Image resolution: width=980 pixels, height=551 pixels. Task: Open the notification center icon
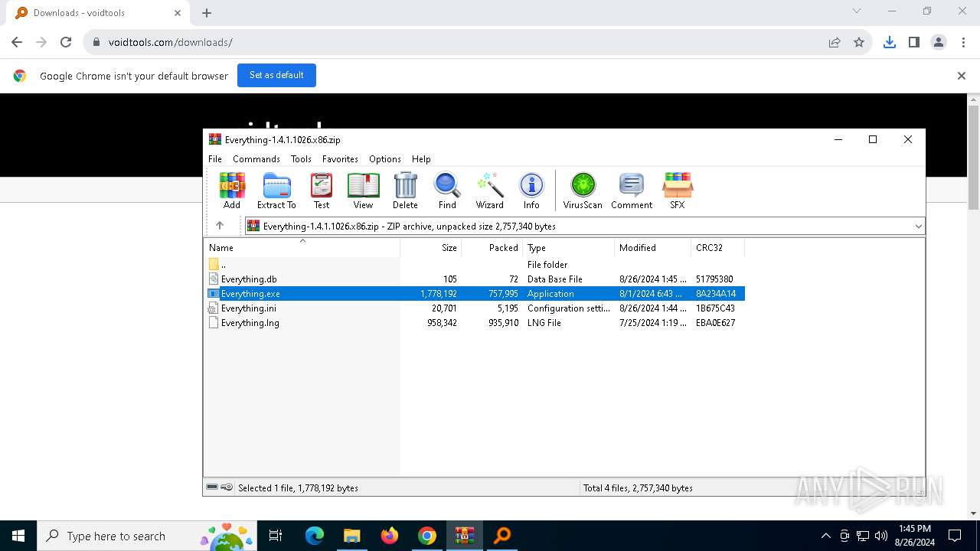pos(955,536)
